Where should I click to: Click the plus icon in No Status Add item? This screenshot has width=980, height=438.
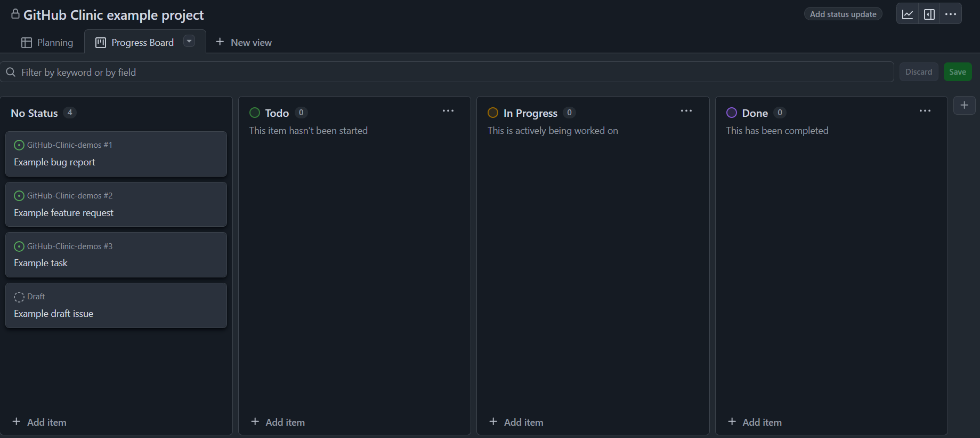tap(17, 421)
